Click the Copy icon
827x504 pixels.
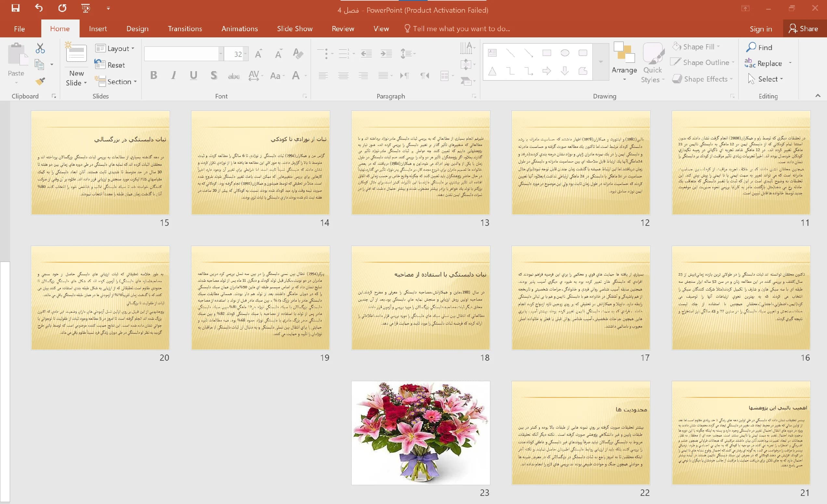40,64
